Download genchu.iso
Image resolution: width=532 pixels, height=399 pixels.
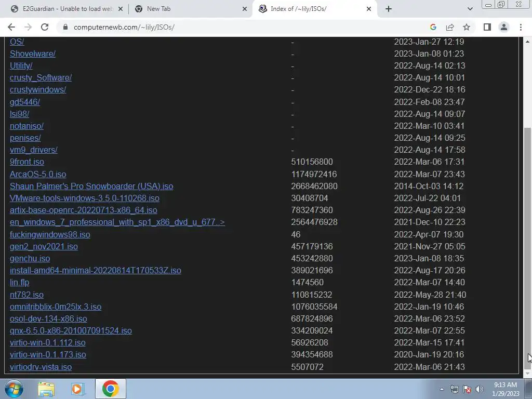click(30, 259)
